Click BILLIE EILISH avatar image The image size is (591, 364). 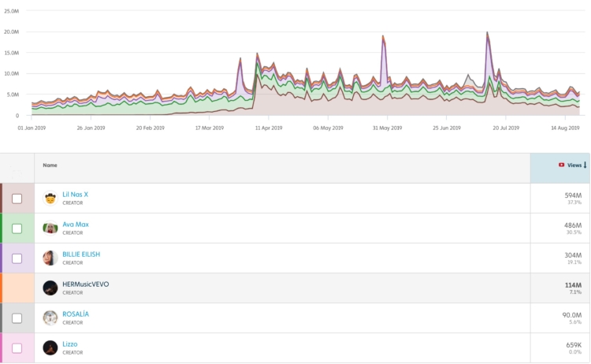coord(50,258)
